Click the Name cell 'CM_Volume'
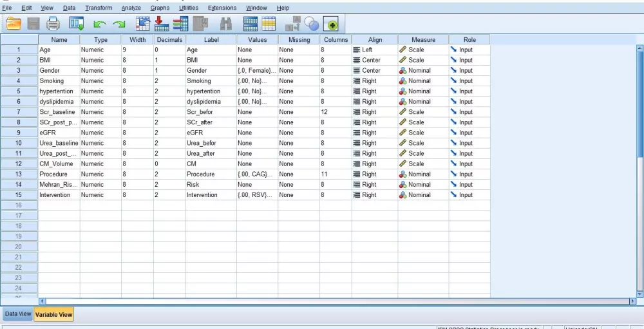This screenshot has height=329, width=644. [x=59, y=164]
